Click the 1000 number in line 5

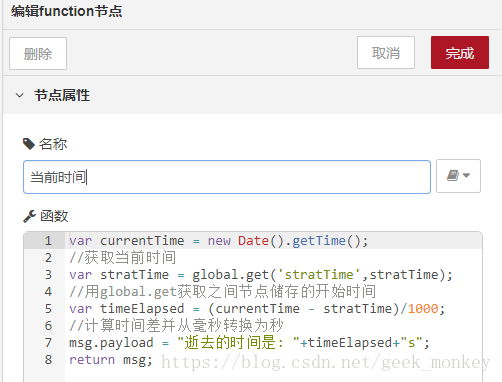[x=423, y=309]
